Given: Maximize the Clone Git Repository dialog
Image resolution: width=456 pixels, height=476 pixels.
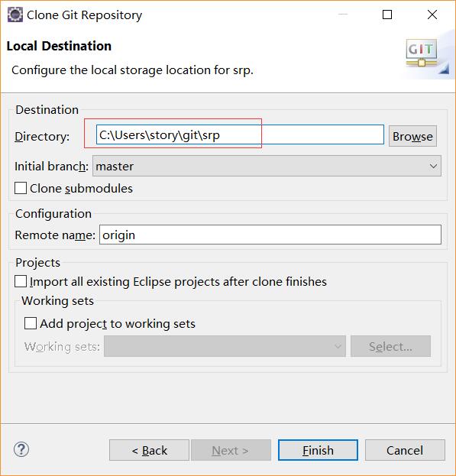Looking at the screenshot, I should [x=387, y=15].
